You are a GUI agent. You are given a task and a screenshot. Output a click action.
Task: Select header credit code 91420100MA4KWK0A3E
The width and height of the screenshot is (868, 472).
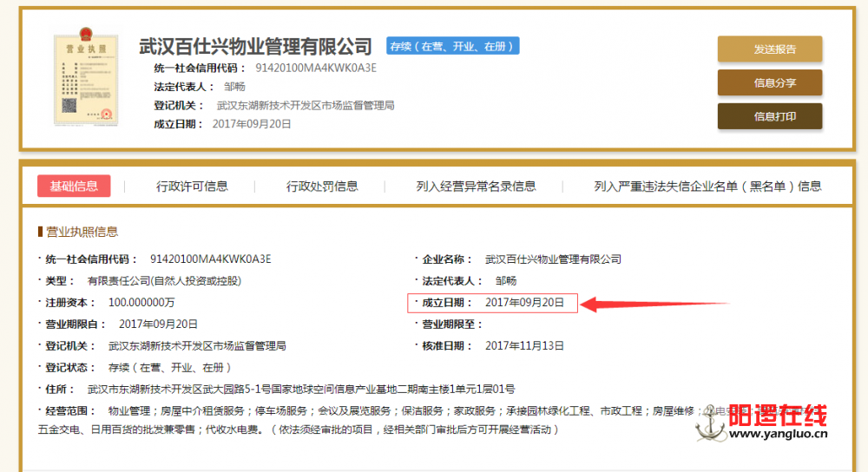pyautogui.click(x=316, y=68)
